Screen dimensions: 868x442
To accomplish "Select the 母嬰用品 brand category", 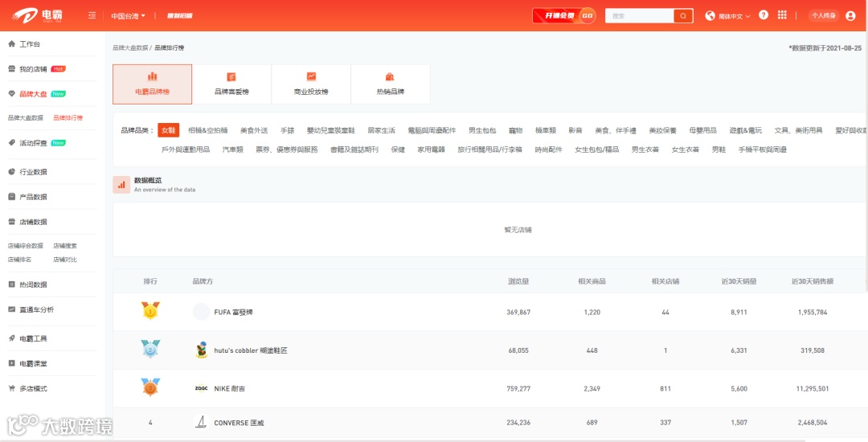I will [703, 130].
